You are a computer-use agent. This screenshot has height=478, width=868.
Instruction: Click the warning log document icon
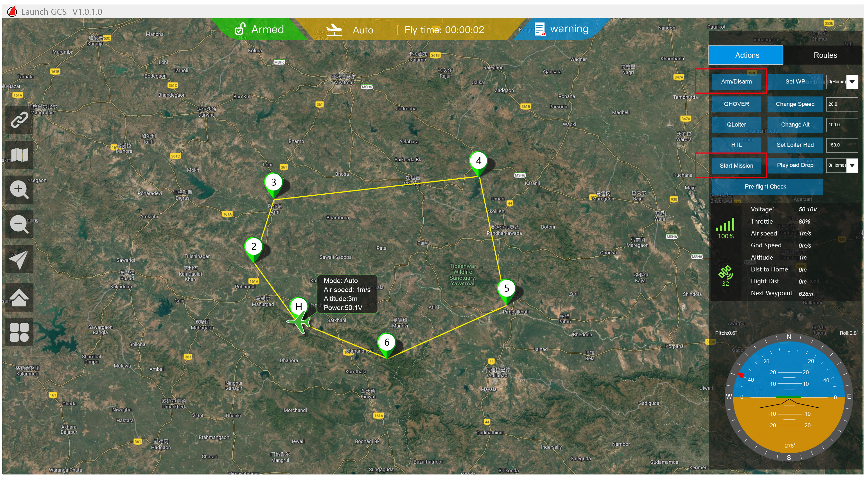(x=540, y=29)
